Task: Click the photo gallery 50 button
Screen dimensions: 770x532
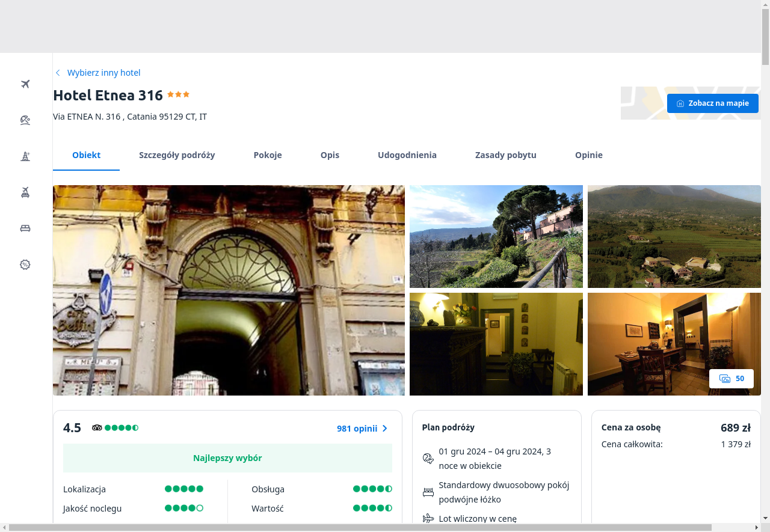Action: click(731, 379)
